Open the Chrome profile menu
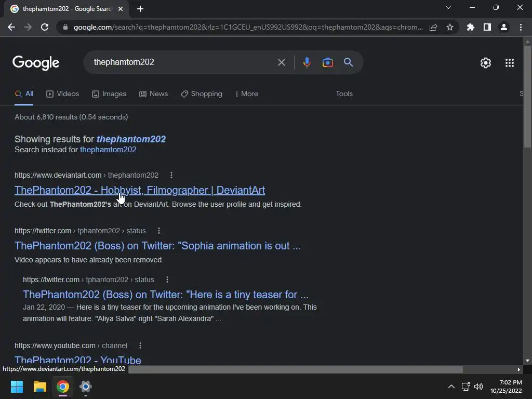This screenshot has height=399, width=532. pyautogui.click(x=504, y=27)
